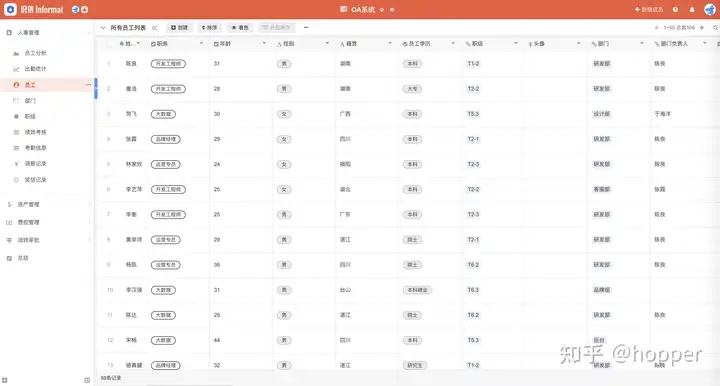Open the ellipsis menu on 员工 sidebar item
Screen dimensions: 720x386
(x=88, y=85)
